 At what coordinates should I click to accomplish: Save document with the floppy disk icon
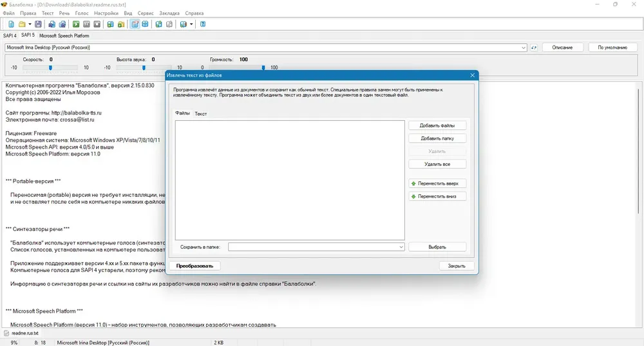38,24
